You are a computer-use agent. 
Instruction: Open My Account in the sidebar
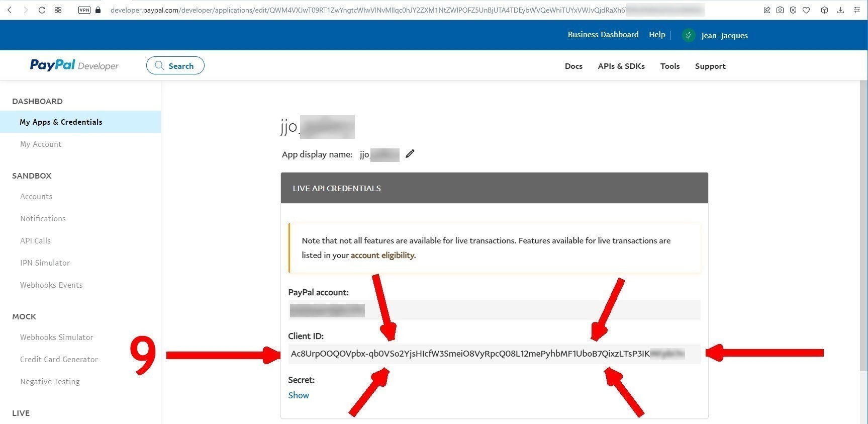41,144
